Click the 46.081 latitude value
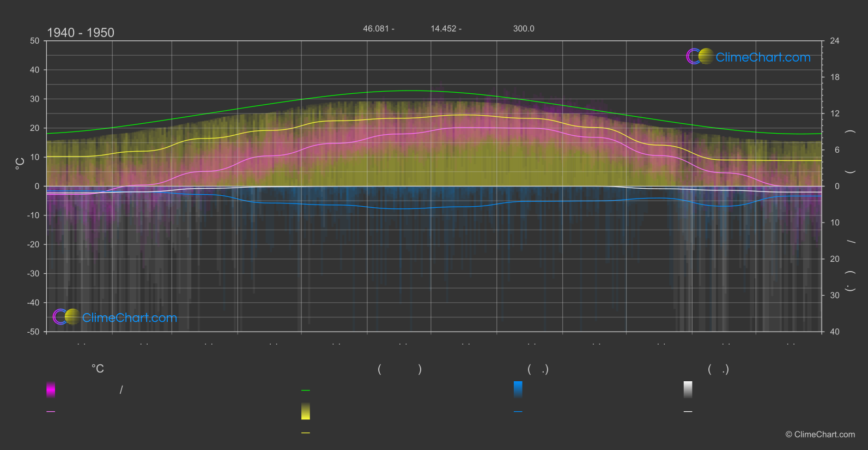This screenshot has height=450, width=868. coord(376,28)
